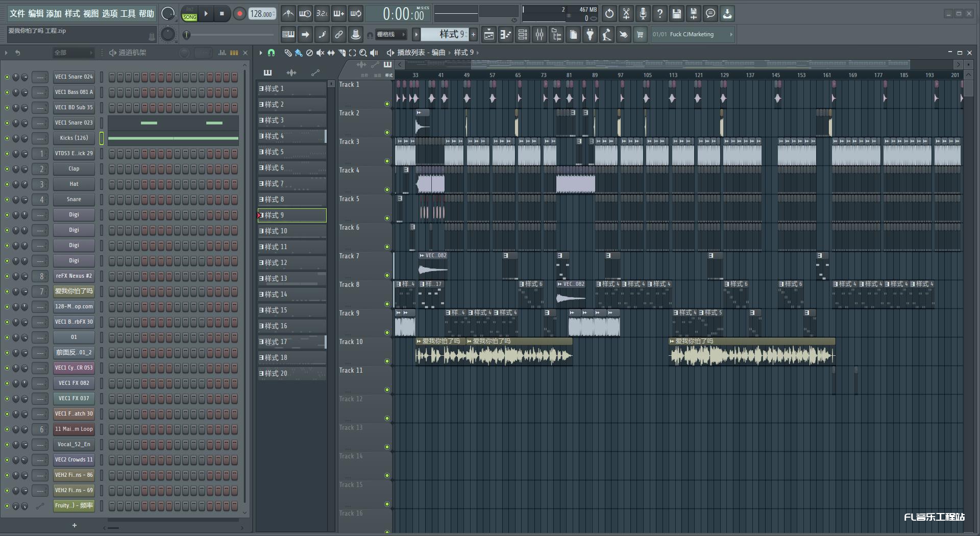The height and width of the screenshot is (536, 980).
Task: Open the 添加 menu
Action: (x=54, y=14)
